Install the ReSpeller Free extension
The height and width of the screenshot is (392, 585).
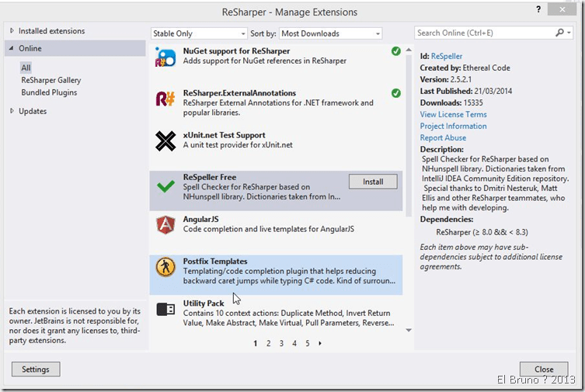pos(373,182)
